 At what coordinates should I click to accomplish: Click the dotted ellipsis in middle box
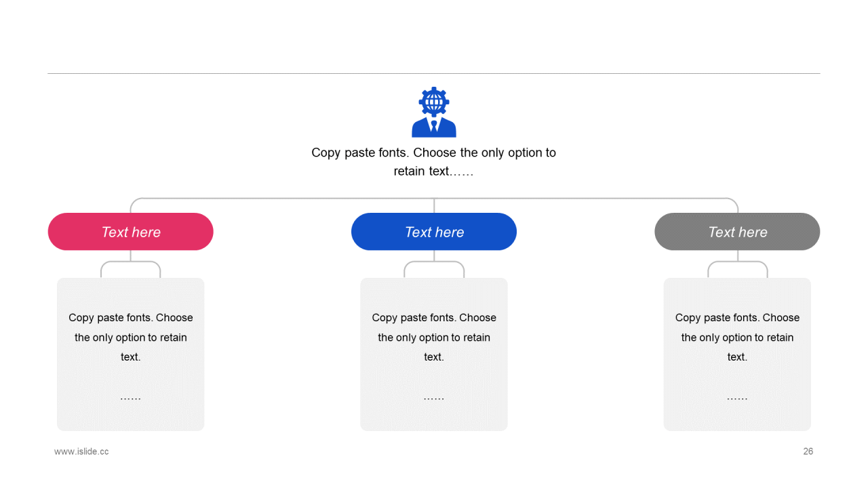pos(434,399)
